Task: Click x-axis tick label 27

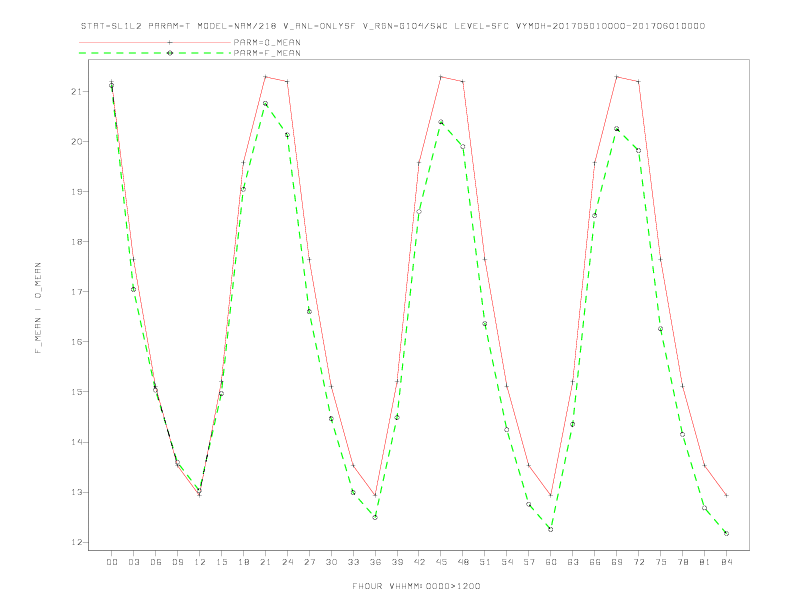Action: click(309, 562)
